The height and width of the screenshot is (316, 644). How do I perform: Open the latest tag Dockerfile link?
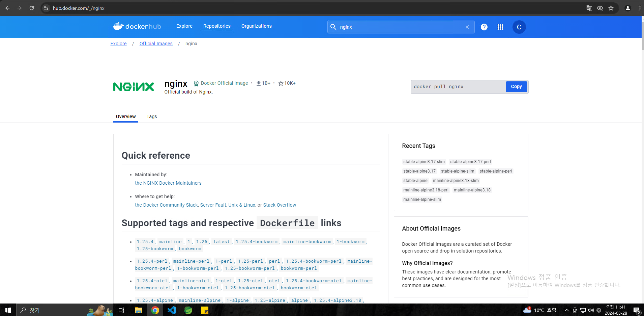coord(222,242)
